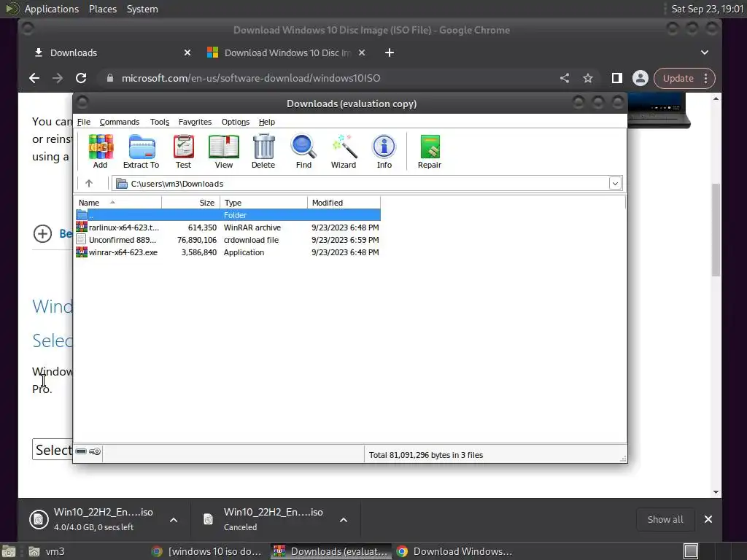747x560 pixels.
Task: Toggle Chrome's side panel icon
Action: (617, 78)
